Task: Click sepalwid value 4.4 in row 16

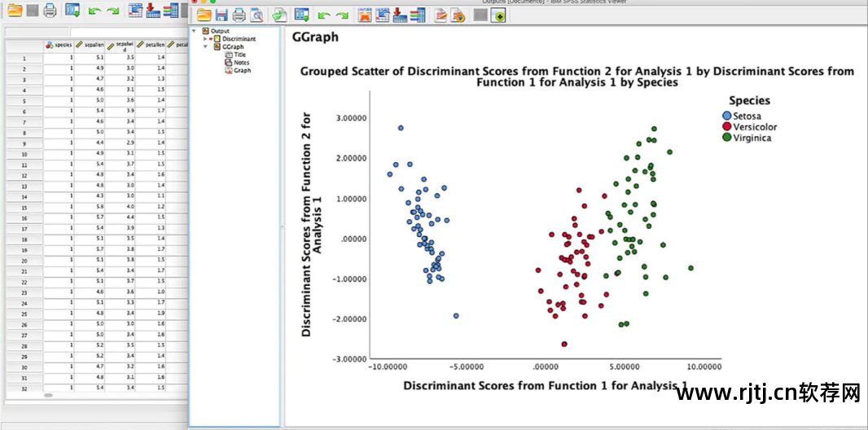Action: click(121, 218)
